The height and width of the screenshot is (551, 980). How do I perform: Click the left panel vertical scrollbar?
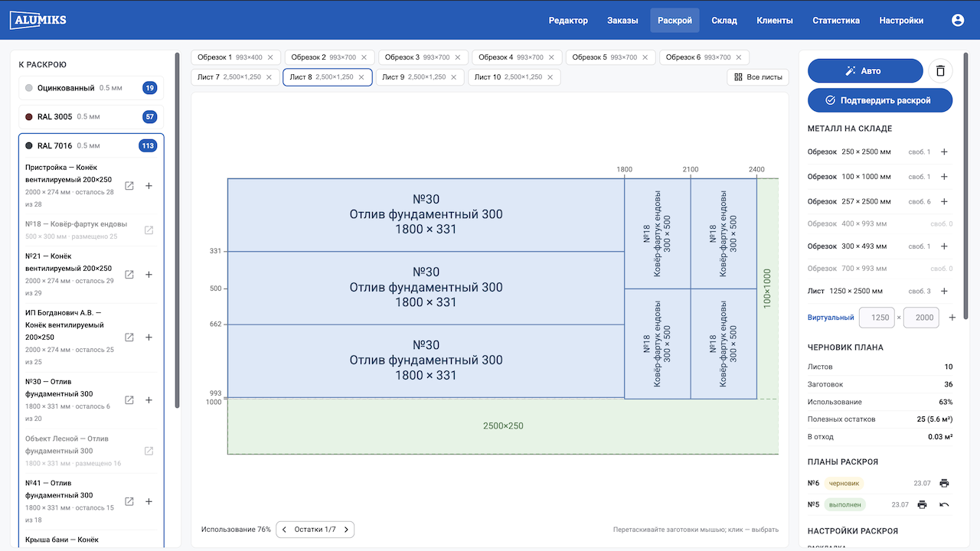click(x=178, y=230)
